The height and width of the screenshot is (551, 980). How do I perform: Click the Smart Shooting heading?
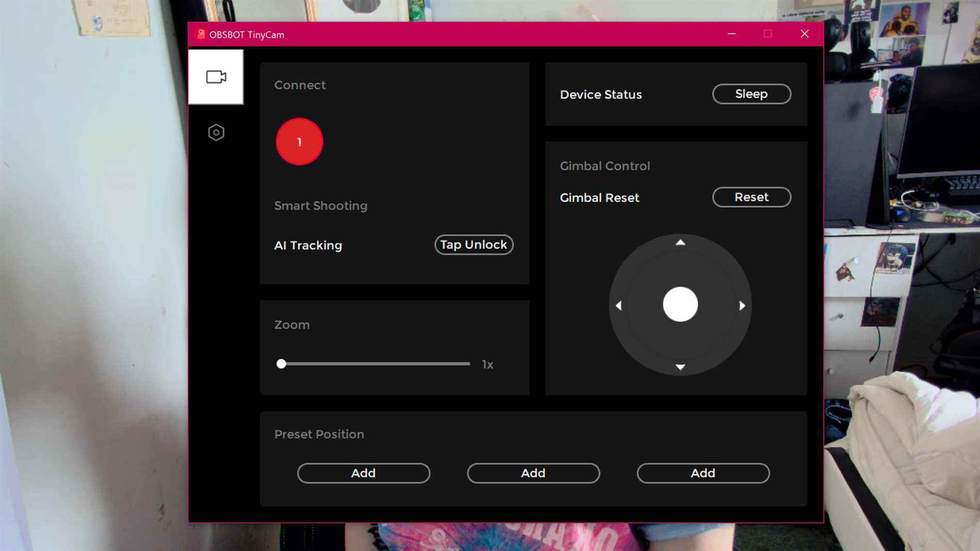click(321, 206)
